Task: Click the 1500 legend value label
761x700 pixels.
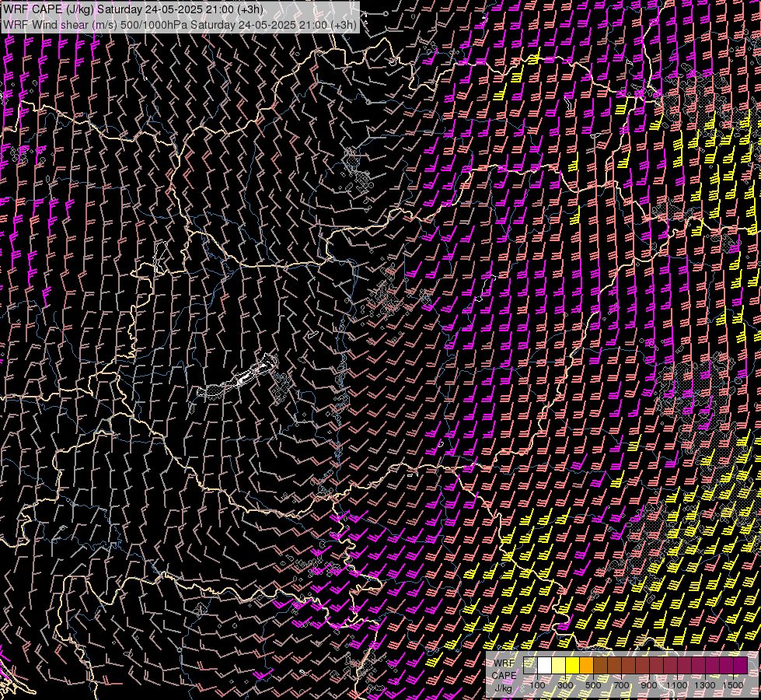Action: tap(733, 685)
